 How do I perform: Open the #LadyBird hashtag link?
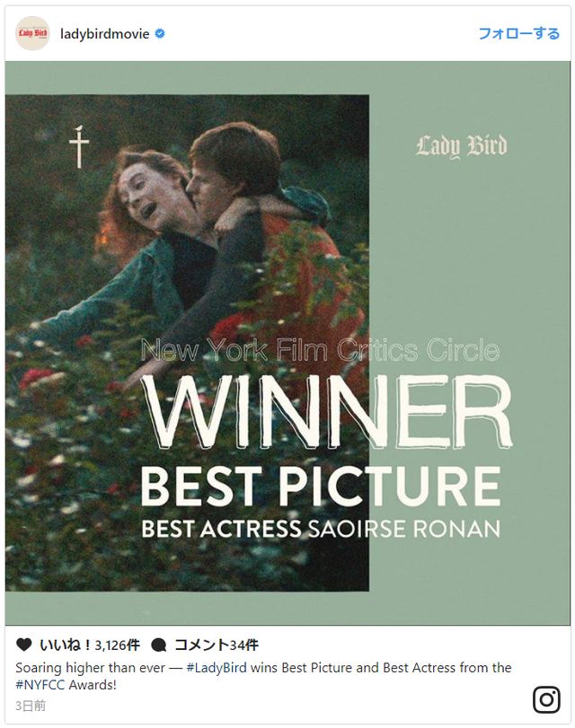[217, 668]
